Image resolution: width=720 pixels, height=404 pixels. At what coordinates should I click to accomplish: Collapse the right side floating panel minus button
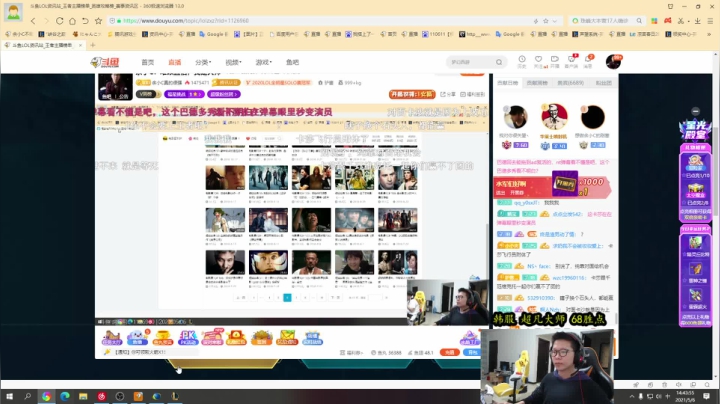coord(696,111)
